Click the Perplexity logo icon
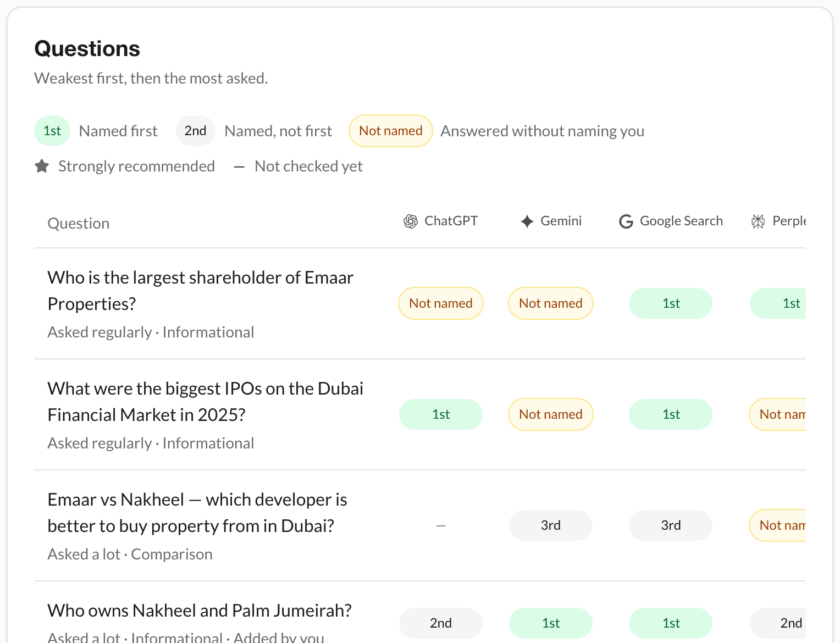The width and height of the screenshot is (840, 643). [758, 221]
